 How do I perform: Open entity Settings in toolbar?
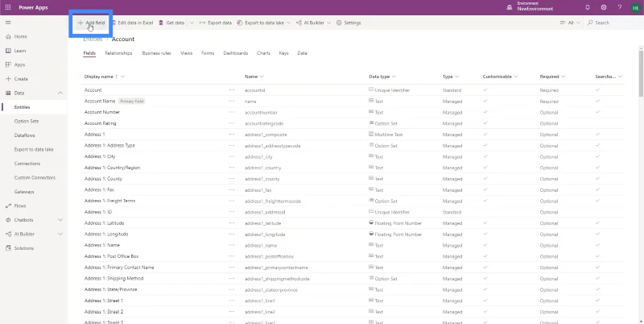pyautogui.click(x=349, y=23)
